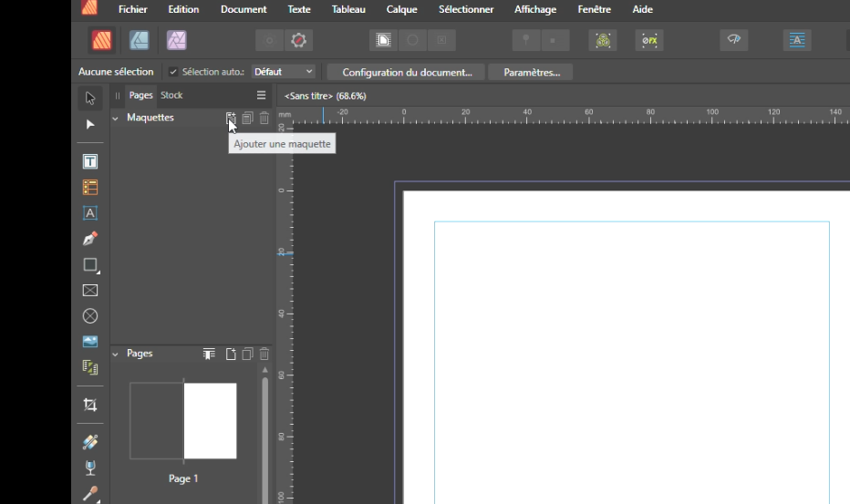Select the Pen tool
The image size is (850, 504).
[x=90, y=239]
